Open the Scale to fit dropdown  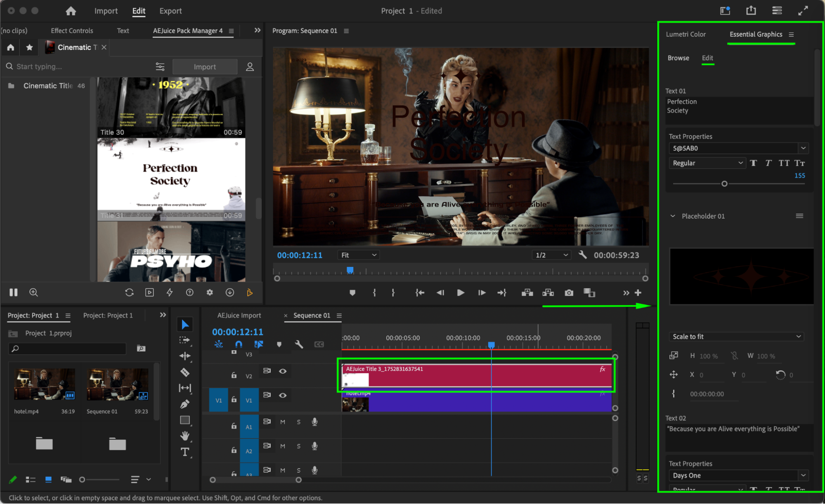tap(736, 337)
